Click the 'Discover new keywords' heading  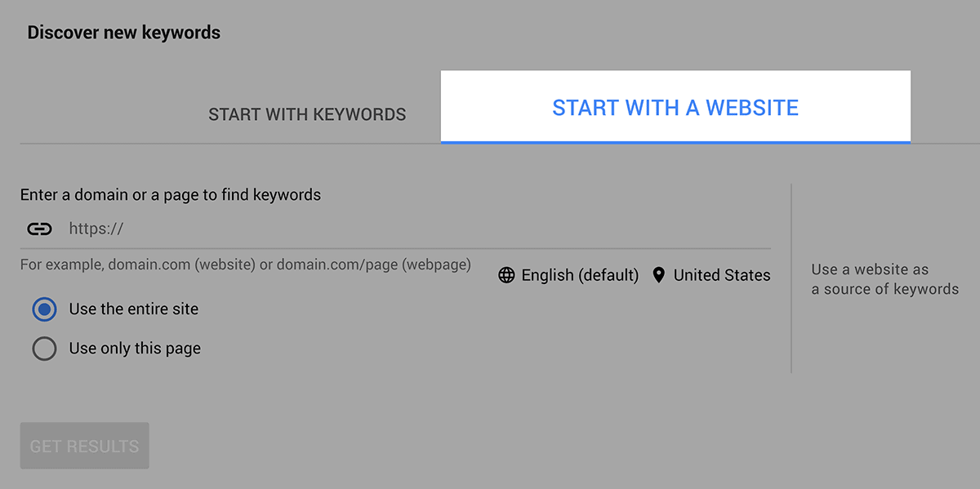pos(124,33)
